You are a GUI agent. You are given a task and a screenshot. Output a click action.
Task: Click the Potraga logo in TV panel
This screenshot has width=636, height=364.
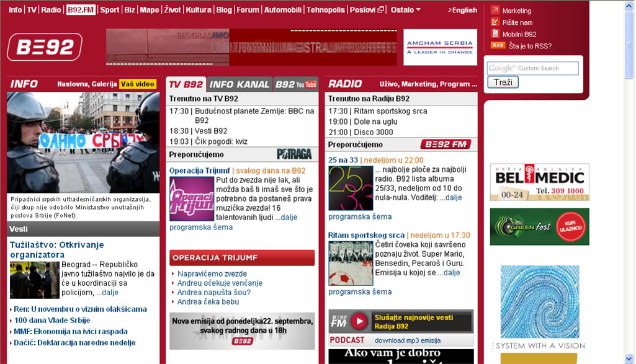pyautogui.click(x=295, y=154)
